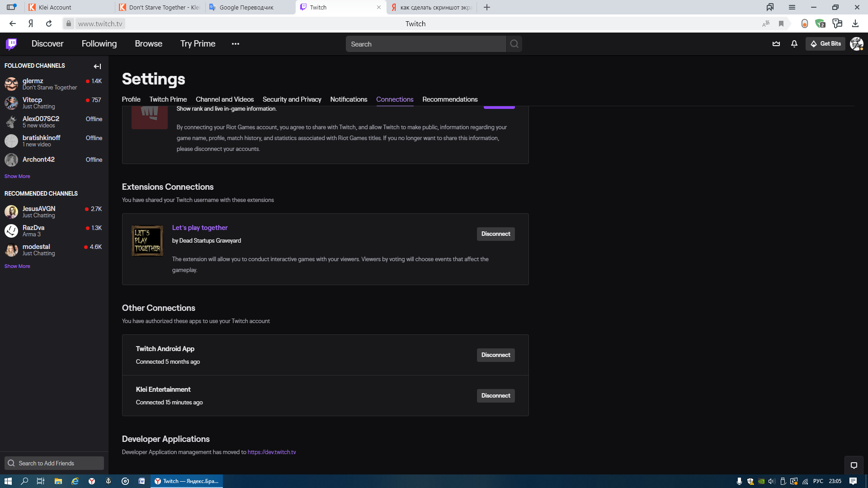The image size is (868, 488).
Task: Click the browser bookmark icon in the address bar
Action: pos(781,24)
